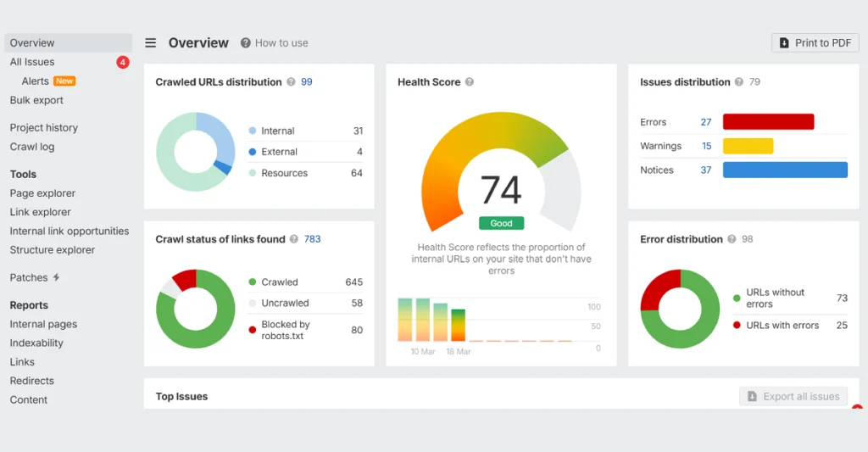This screenshot has width=868, height=452.
Task: Click the 10 Mar health history bar
Action: click(423, 320)
